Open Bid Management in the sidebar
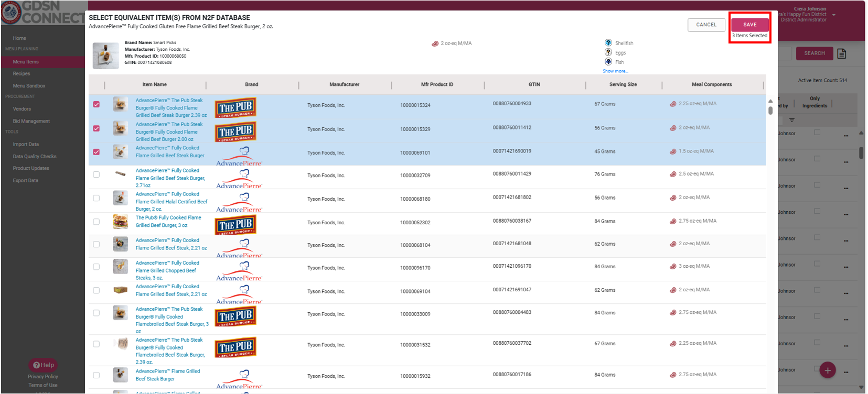 (31, 121)
